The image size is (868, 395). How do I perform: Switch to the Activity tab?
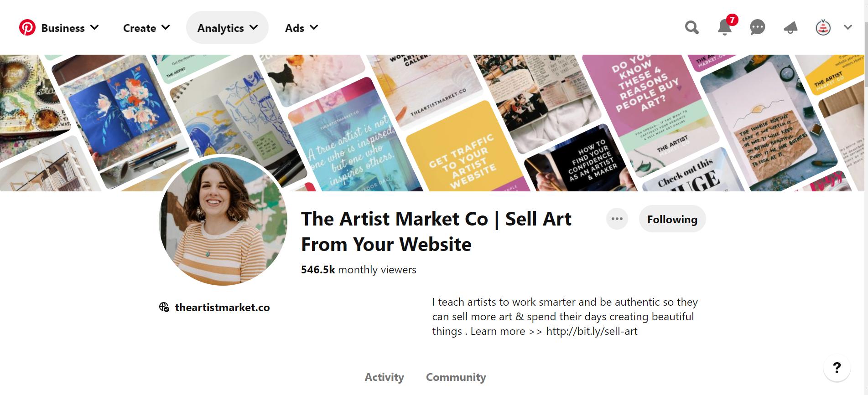pyautogui.click(x=384, y=377)
